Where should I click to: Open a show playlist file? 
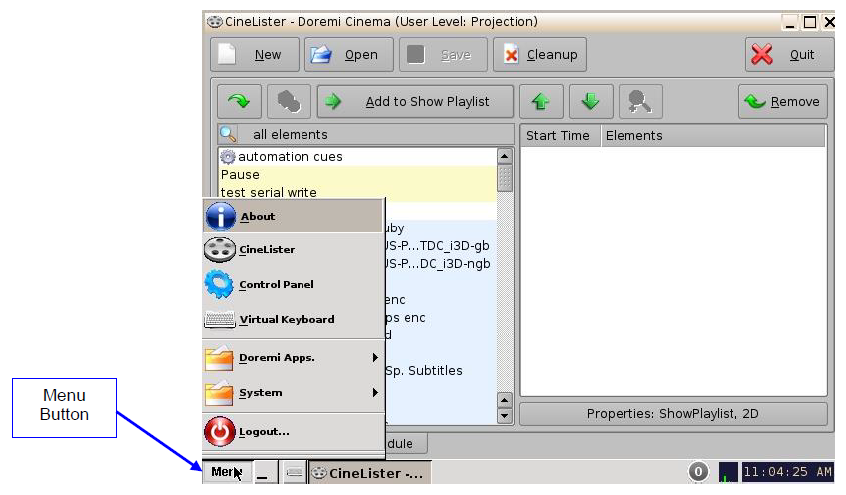(x=349, y=55)
